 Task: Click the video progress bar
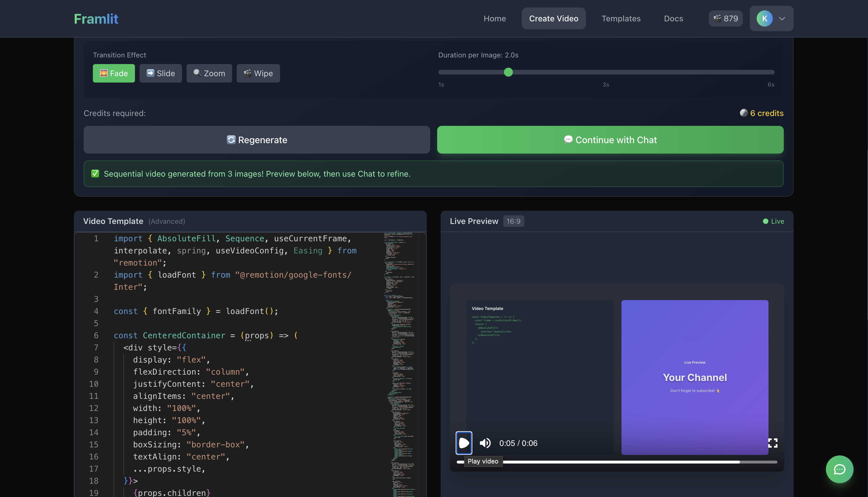(617, 462)
